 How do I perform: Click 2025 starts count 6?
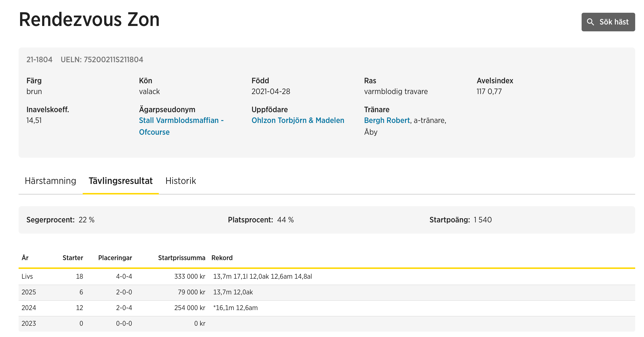[x=81, y=292]
